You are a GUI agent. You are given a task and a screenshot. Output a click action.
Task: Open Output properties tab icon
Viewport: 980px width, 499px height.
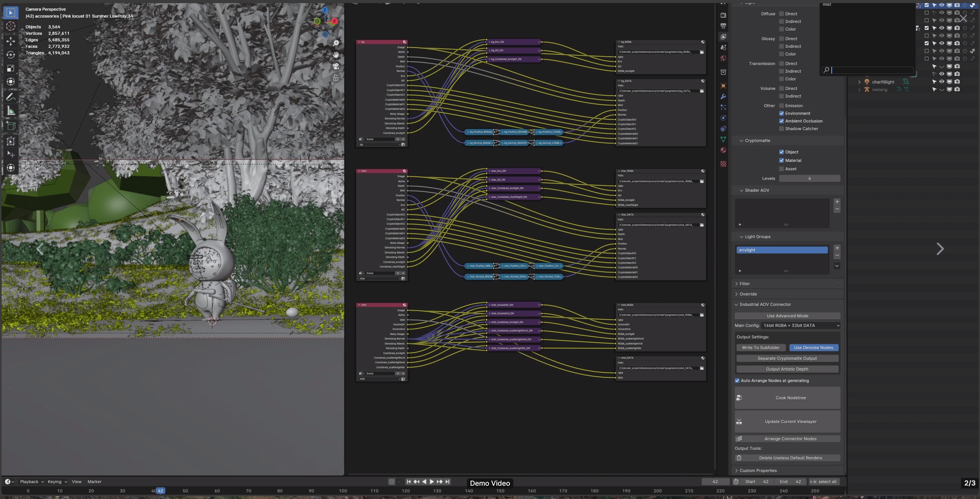[x=723, y=26]
